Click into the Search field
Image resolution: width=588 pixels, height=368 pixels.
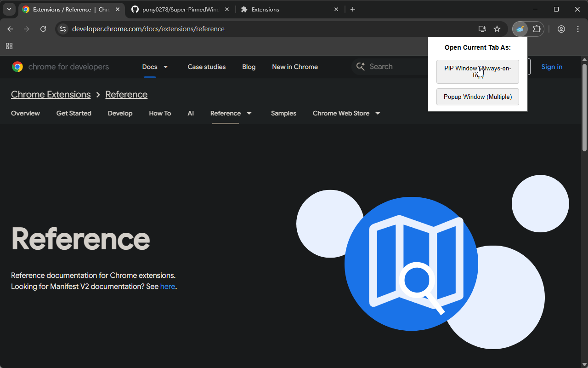tap(395, 67)
